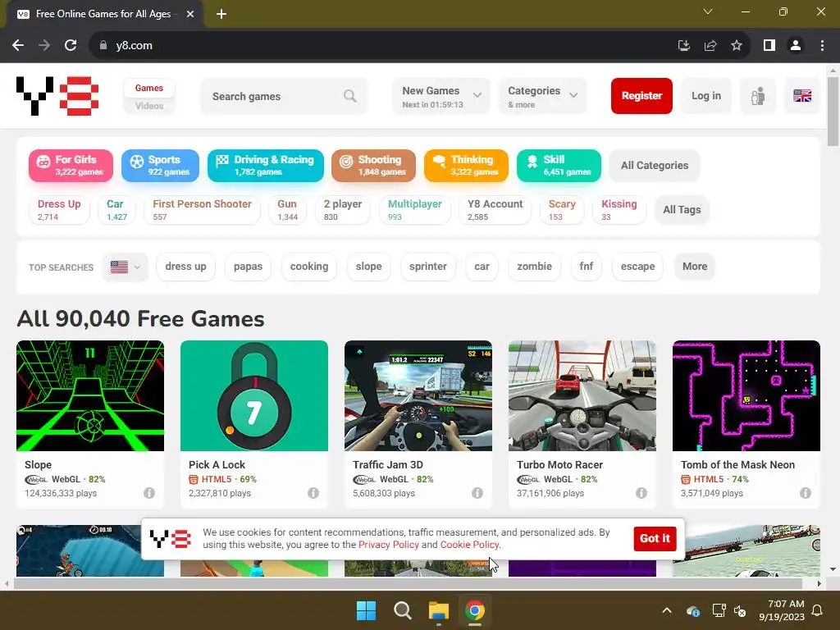Image resolution: width=840 pixels, height=630 pixels.
Task: Open a new browser tab with plus icon
Action: [x=221, y=14]
